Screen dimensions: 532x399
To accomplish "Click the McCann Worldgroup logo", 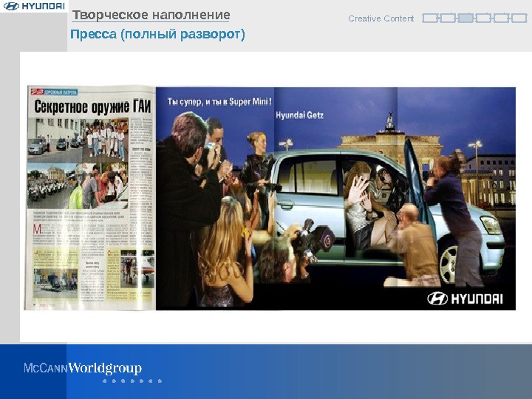I will (x=83, y=368).
